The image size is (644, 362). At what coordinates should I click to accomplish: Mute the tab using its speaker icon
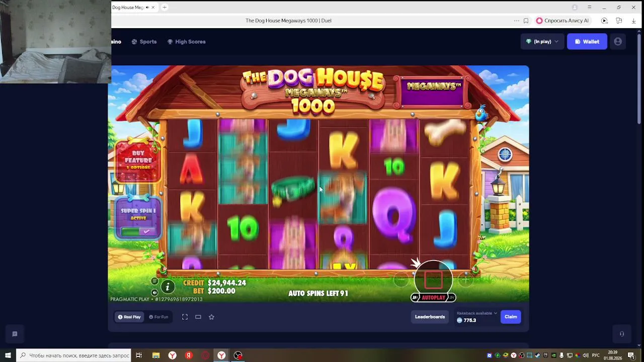pos(147,8)
